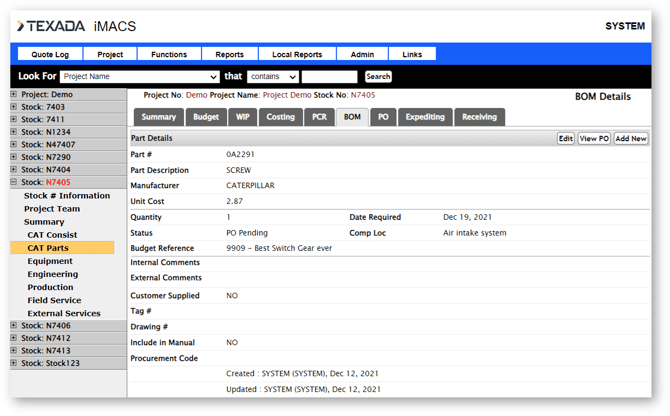Click the Texada iMACS logo

click(x=76, y=26)
